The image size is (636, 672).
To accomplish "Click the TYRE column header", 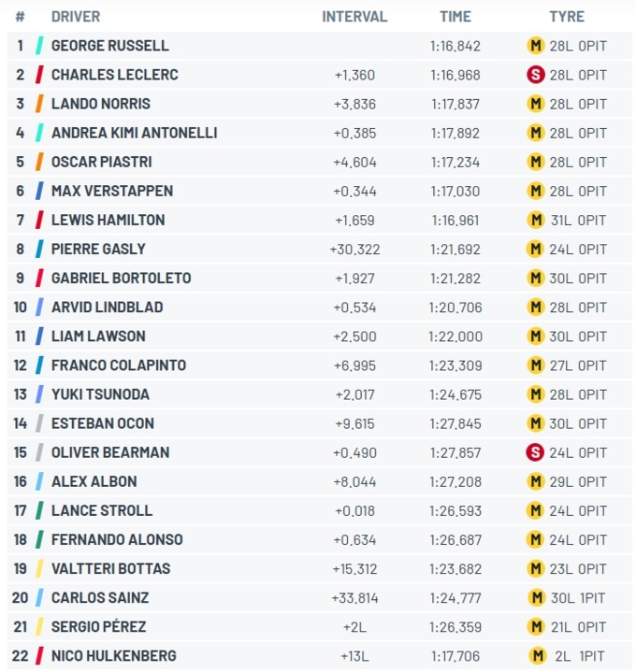I will pos(567,16).
